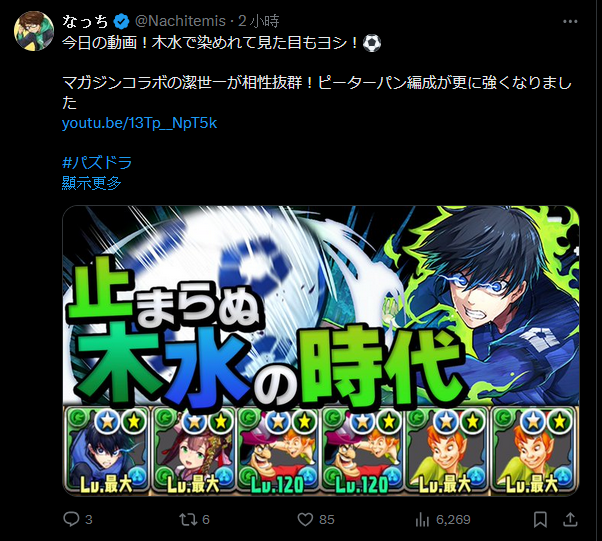This screenshot has height=541, width=602.
Task: Click the 2 小時 timestamp
Action: coord(258,21)
